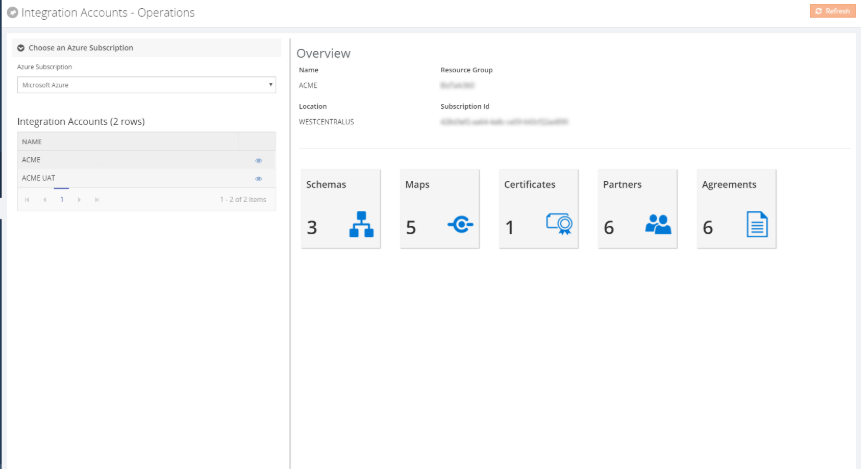Click the Refresh button
This screenshot has width=862, height=469.
click(x=832, y=11)
